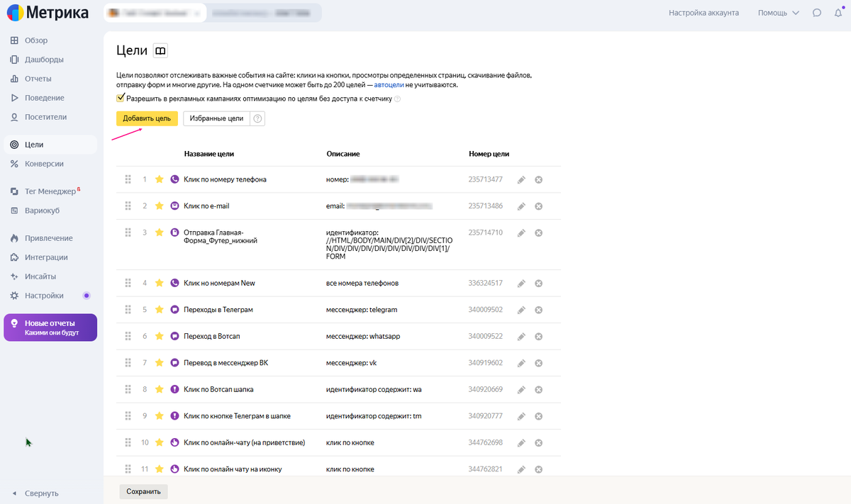This screenshot has height=504, width=851.
Task: Edit the 'Клик по e-mail' goal pencil
Action: 521,206
